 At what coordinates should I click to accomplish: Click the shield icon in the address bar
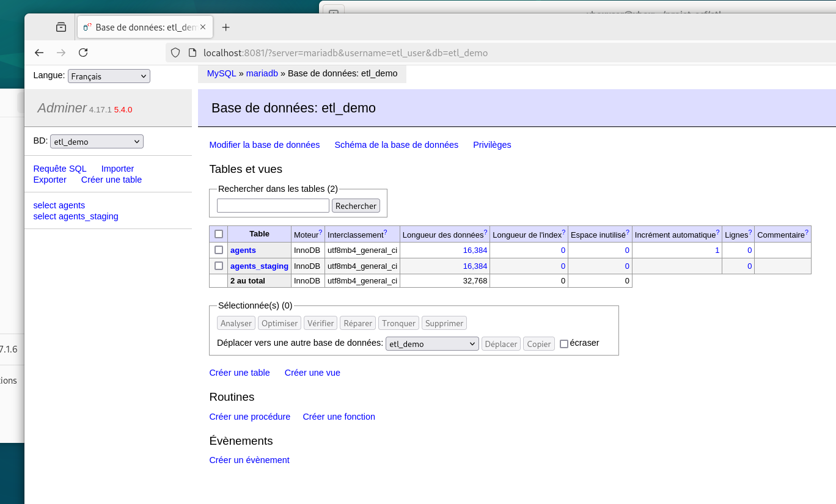click(x=175, y=53)
